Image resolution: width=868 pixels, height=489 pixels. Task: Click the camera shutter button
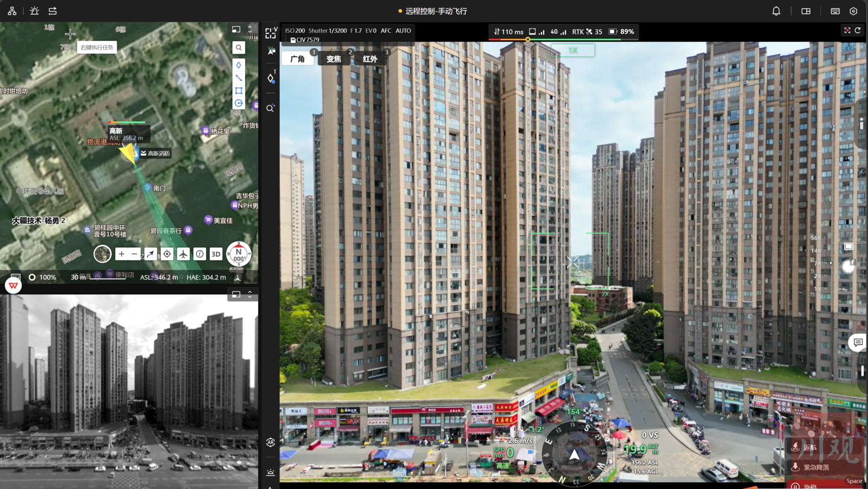[x=848, y=266]
